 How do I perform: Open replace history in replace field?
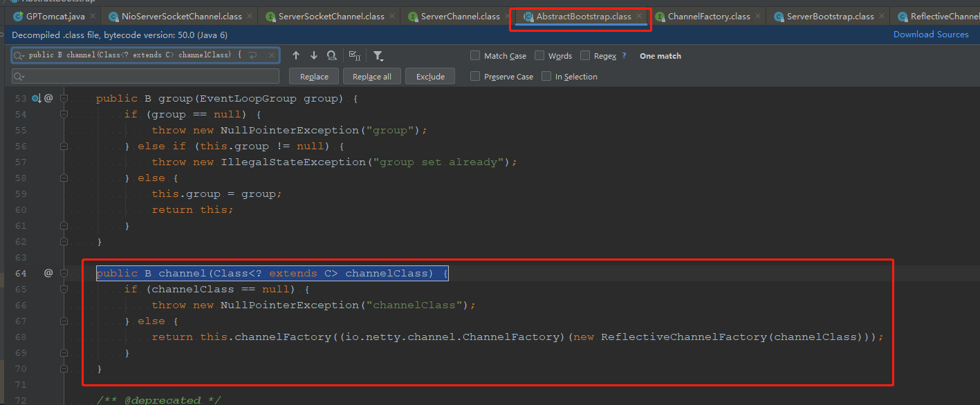(x=19, y=76)
